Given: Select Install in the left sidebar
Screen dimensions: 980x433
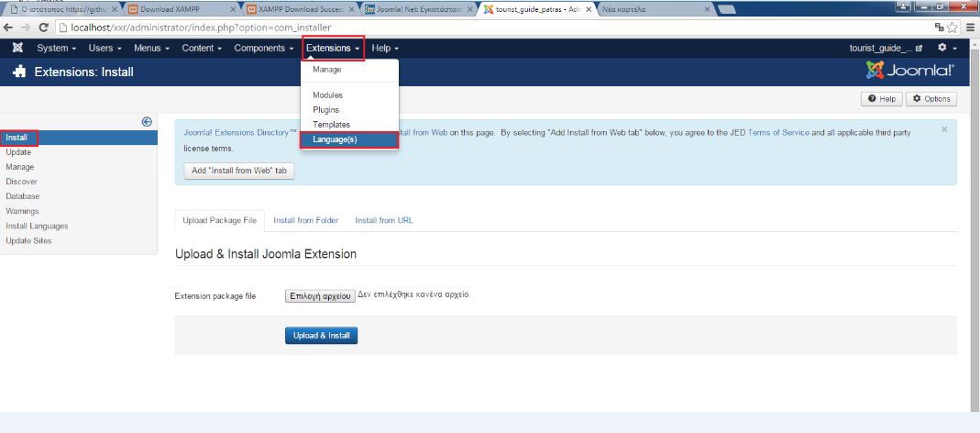Looking at the screenshot, I should click(x=79, y=137).
